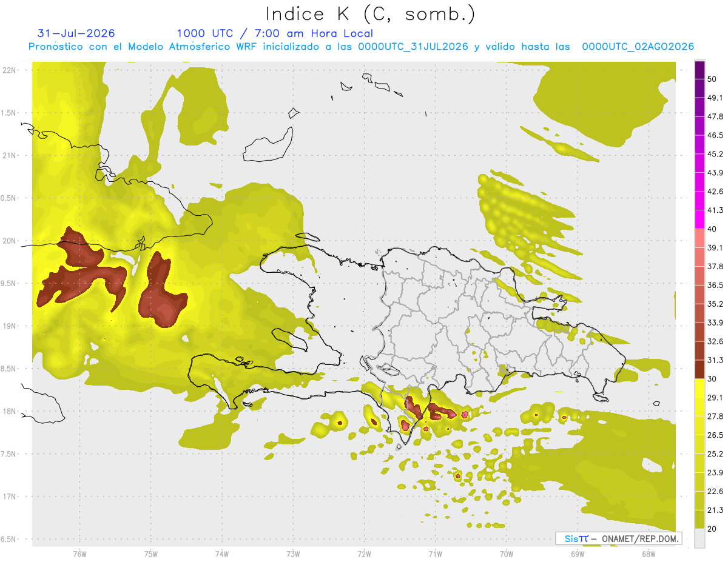Image resolution: width=728 pixels, height=562 pixels.
Task: Click the '18N' latitude axis label
Action: [x=10, y=411]
